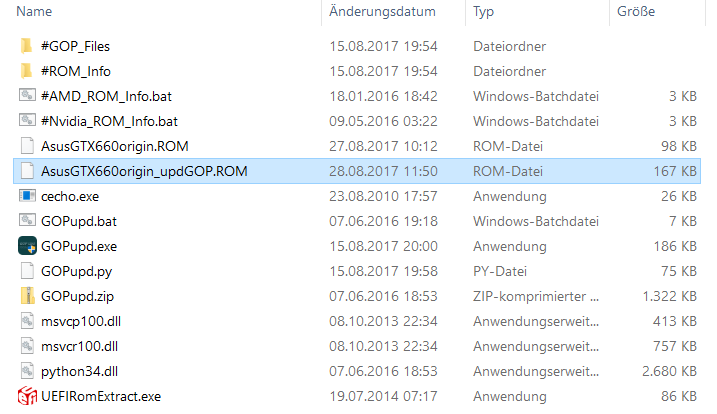Sort files by the Typ column
Screen dimensions: 717x414
[484, 13]
